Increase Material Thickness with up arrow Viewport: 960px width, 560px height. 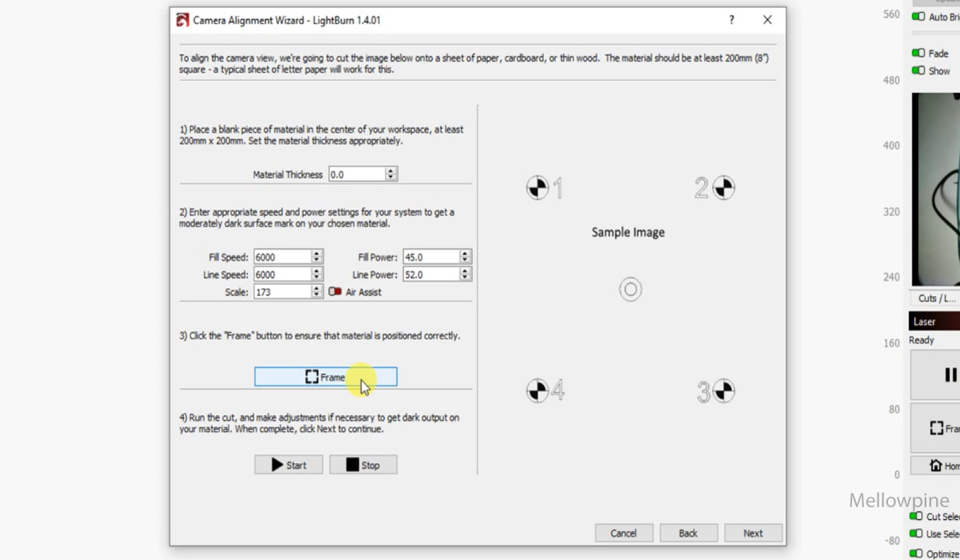click(x=390, y=170)
